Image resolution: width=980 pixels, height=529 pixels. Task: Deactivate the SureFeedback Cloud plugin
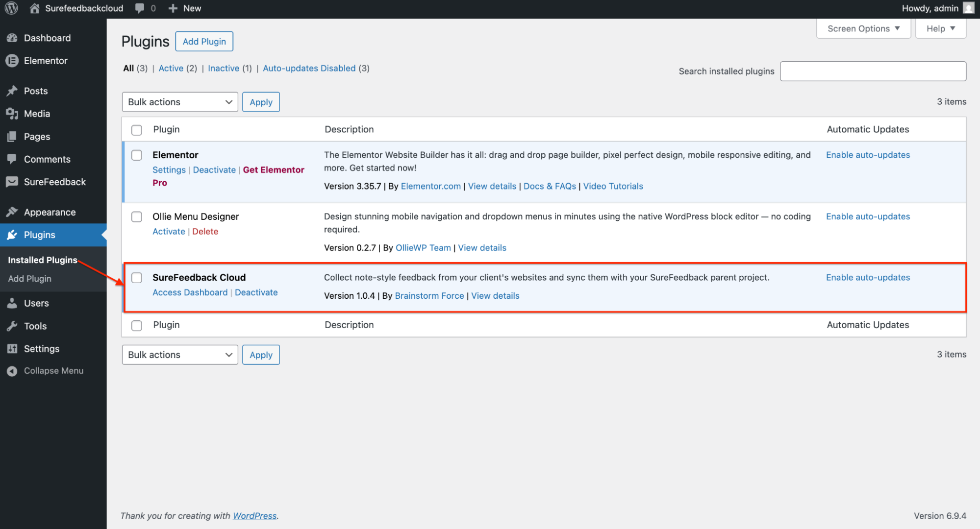[256, 292]
